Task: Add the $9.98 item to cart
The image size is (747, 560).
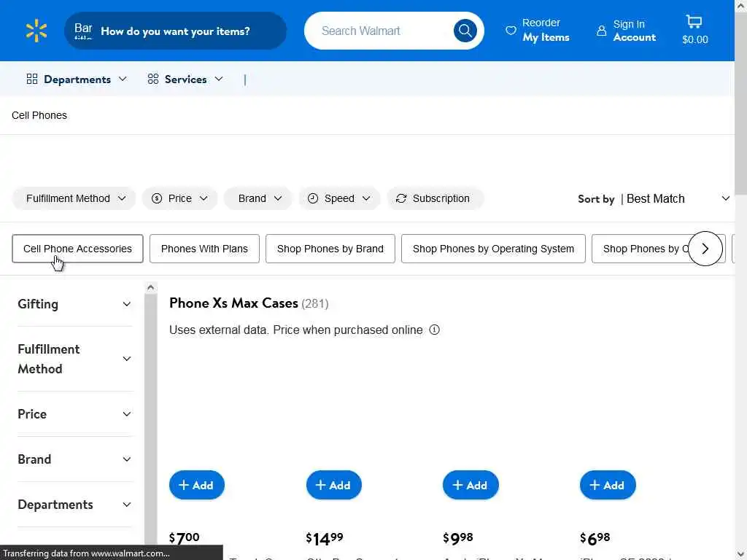Action: click(x=471, y=485)
